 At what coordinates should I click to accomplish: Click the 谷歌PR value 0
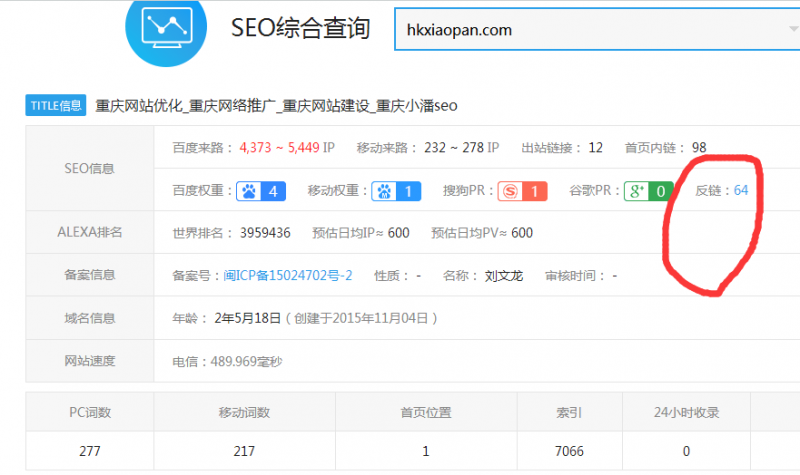click(661, 191)
